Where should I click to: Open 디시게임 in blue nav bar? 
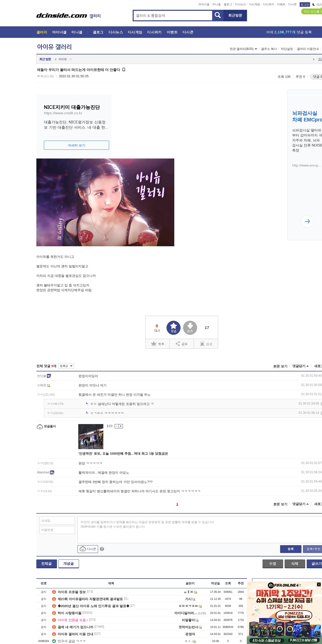point(135,32)
